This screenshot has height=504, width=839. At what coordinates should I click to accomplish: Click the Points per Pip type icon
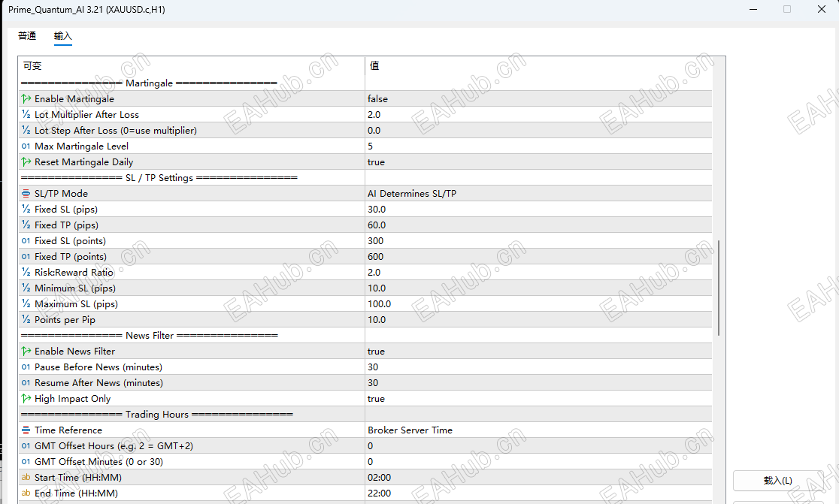26,320
